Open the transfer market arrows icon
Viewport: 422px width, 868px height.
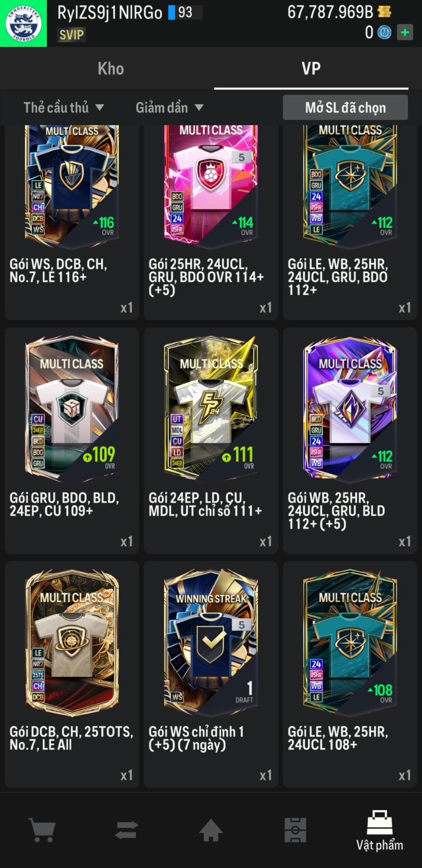[x=127, y=830]
